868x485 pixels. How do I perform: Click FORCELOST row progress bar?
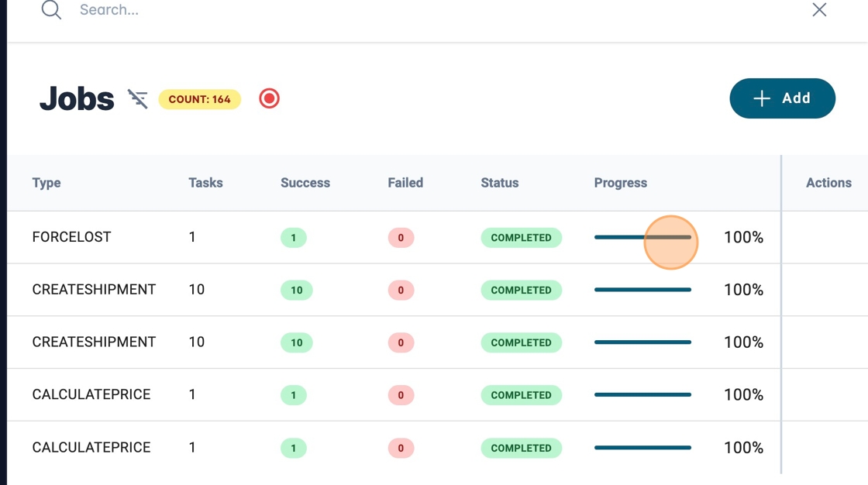pos(642,237)
